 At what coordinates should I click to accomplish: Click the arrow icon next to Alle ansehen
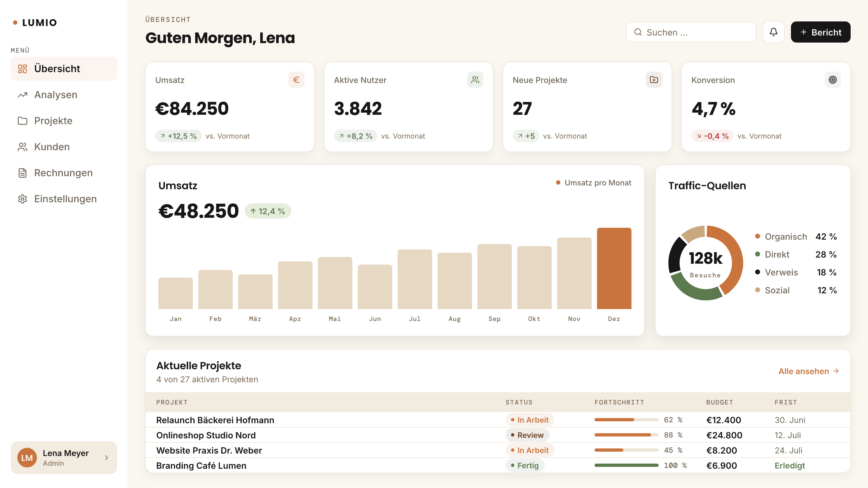point(836,371)
